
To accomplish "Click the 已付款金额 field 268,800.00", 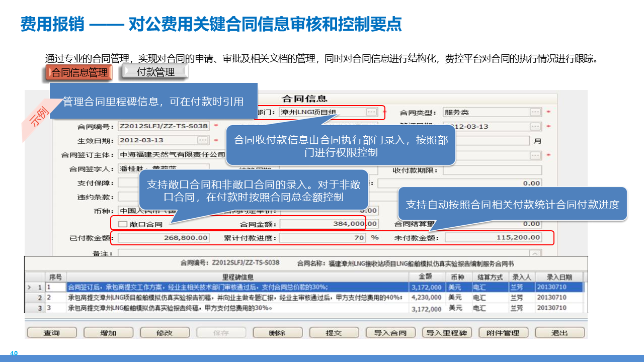I will tap(164, 238).
